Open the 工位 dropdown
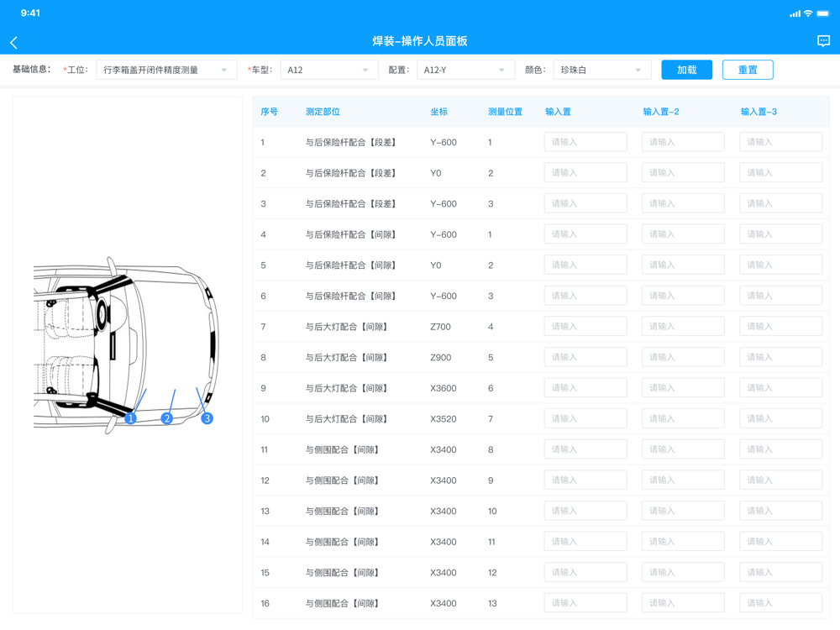The image size is (840, 630). click(166, 70)
